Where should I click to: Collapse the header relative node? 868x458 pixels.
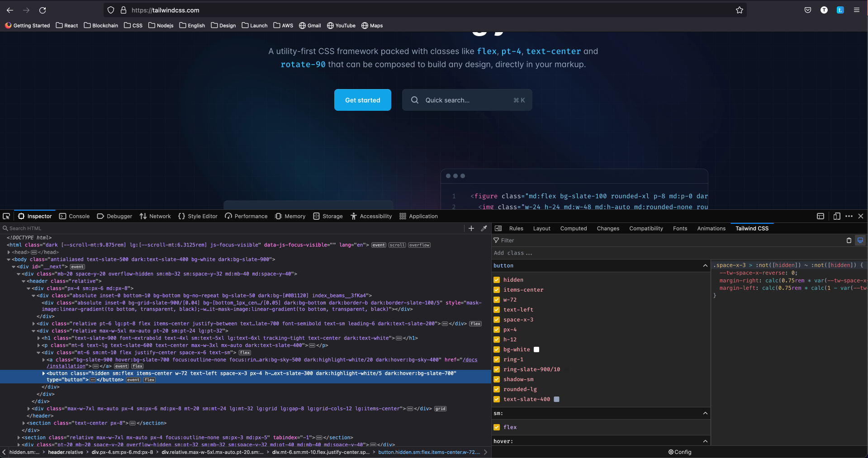click(24, 281)
